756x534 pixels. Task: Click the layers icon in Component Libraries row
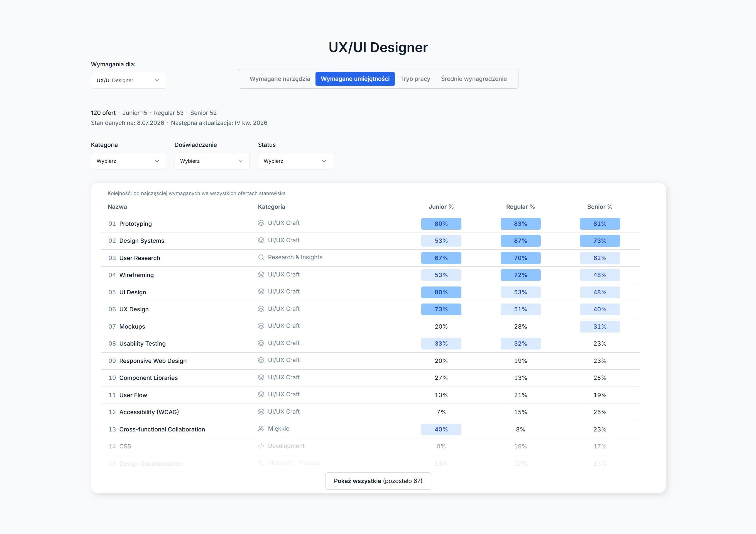[x=261, y=377]
